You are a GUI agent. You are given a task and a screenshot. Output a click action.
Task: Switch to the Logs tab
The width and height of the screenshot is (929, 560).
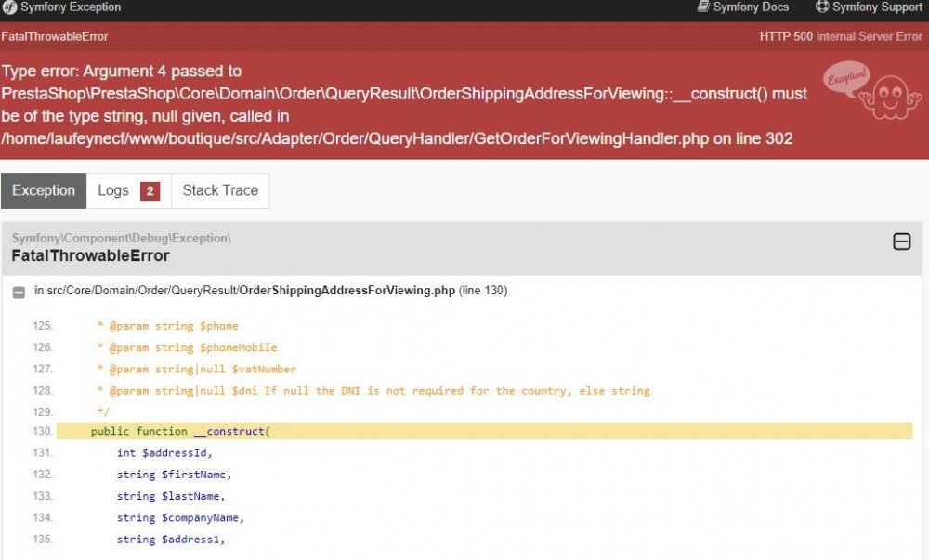pos(128,190)
